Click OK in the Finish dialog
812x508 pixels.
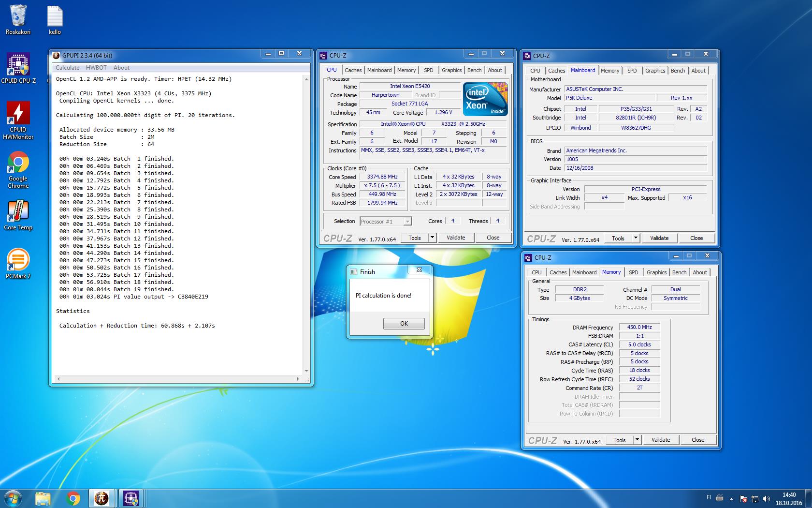[404, 324]
